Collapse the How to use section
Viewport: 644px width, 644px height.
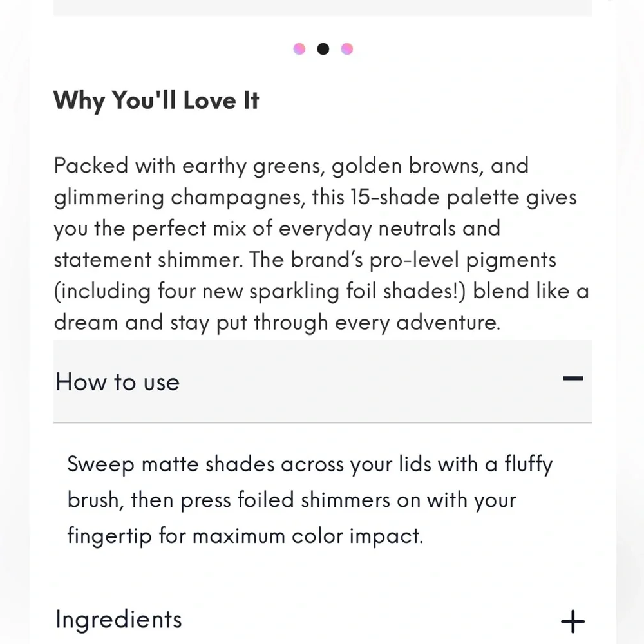(322, 381)
